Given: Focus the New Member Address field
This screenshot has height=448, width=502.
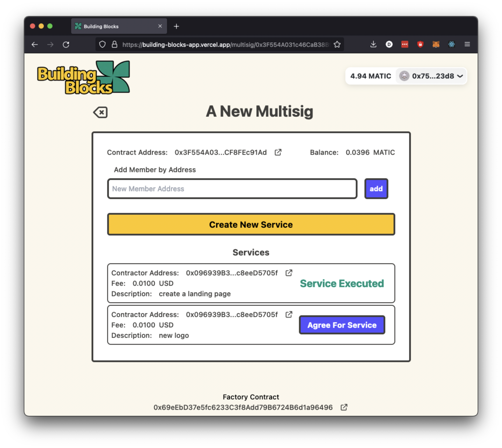Looking at the screenshot, I should [x=232, y=189].
